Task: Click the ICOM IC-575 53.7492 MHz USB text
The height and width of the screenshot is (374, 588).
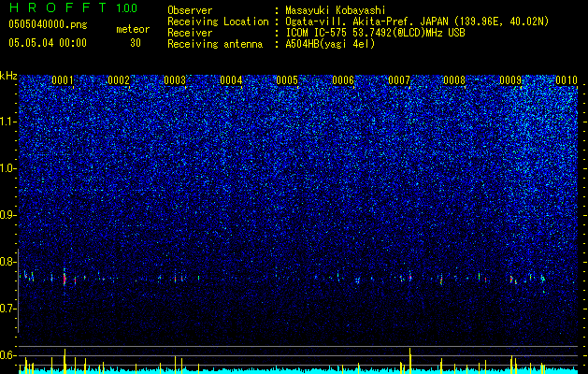Action: tap(375, 33)
